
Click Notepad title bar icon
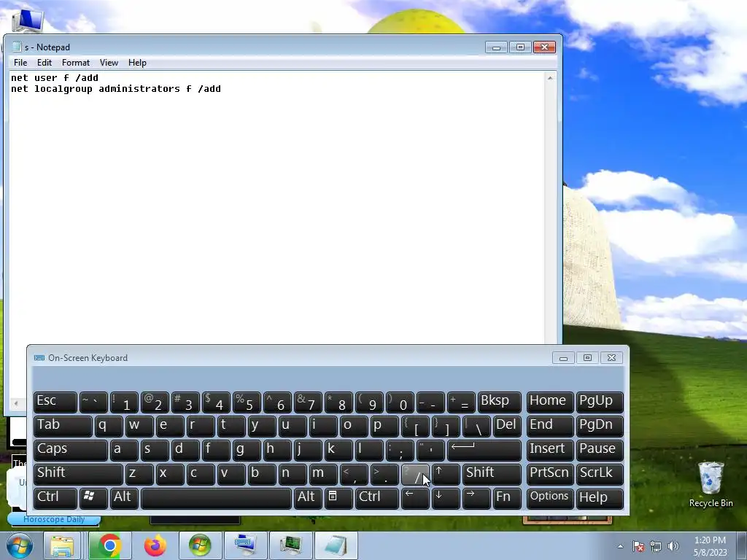click(x=17, y=47)
